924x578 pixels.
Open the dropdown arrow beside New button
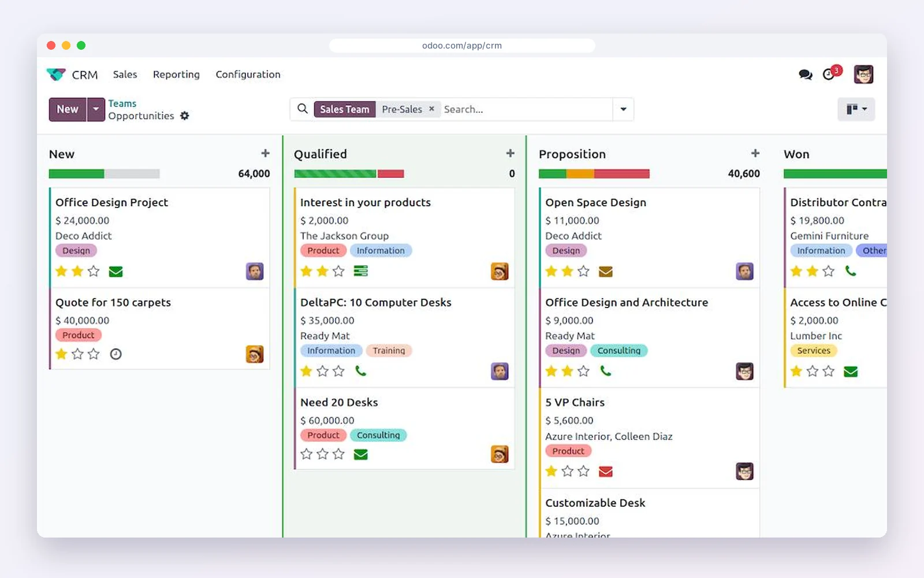[96, 109]
